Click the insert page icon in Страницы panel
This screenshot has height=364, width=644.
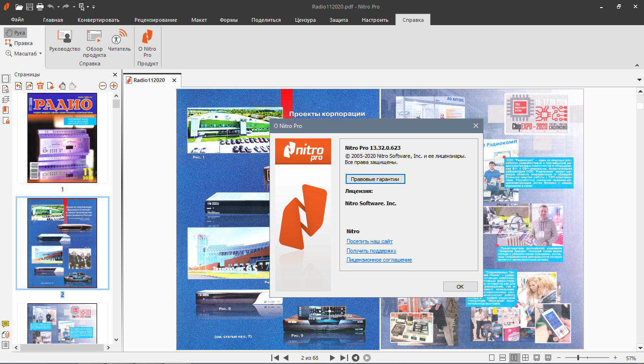(x=51, y=86)
